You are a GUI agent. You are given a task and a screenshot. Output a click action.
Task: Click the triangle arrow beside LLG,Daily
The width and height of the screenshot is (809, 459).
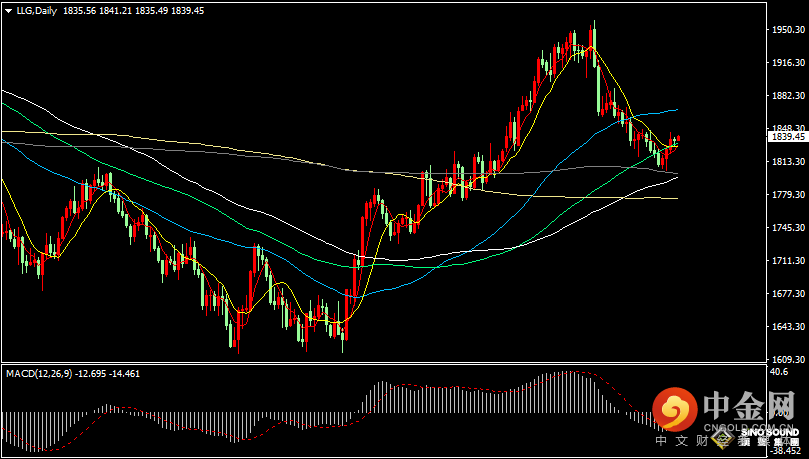(7, 9)
